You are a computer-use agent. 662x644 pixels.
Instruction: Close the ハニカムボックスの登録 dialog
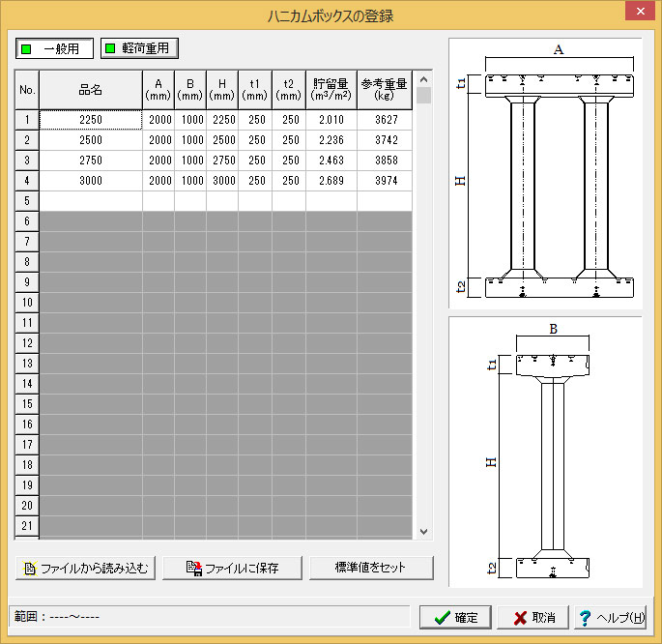[640, 12]
